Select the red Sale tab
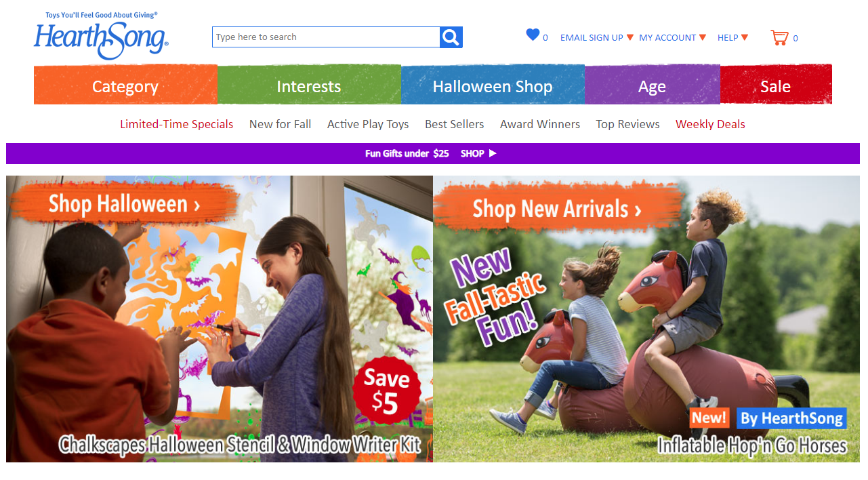The height and width of the screenshot is (480, 868). point(776,85)
